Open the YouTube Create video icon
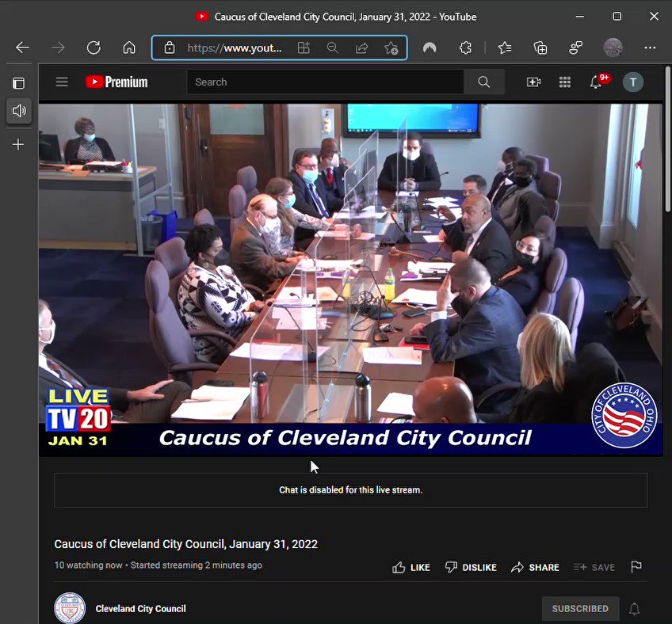The height and width of the screenshot is (624, 672). click(533, 82)
